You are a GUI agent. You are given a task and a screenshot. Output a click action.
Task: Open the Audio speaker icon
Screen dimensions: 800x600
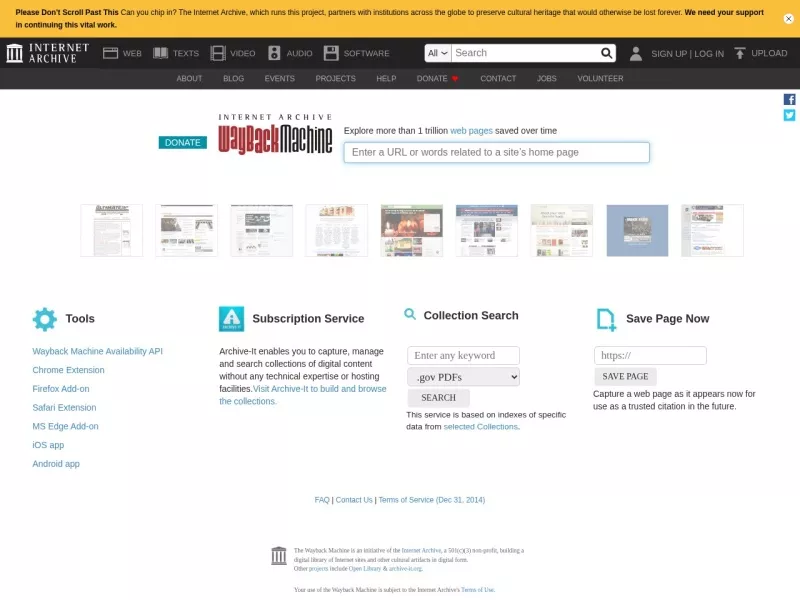274,53
